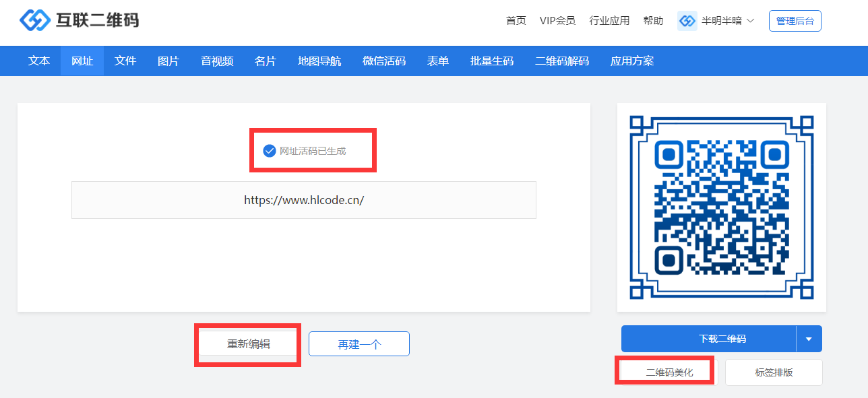Open the VIP会员 link

tap(557, 21)
